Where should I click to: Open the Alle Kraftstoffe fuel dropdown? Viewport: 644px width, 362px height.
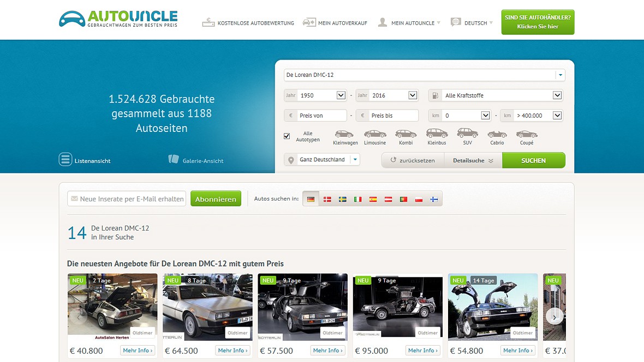(x=496, y=95)
